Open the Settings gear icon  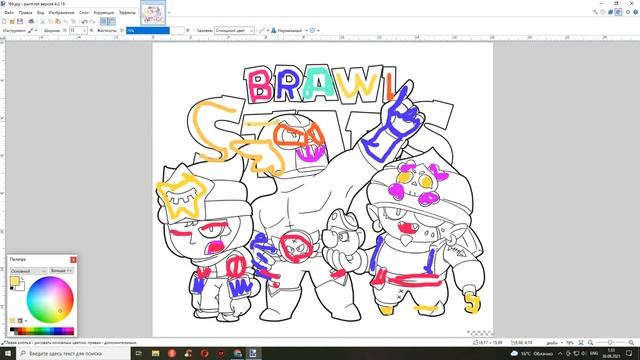(x=628, y=12)
